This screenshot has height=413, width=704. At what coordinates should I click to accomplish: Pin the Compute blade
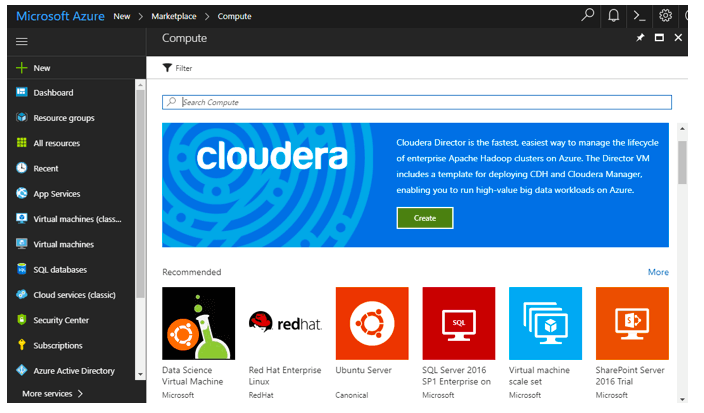click(640, 38)
